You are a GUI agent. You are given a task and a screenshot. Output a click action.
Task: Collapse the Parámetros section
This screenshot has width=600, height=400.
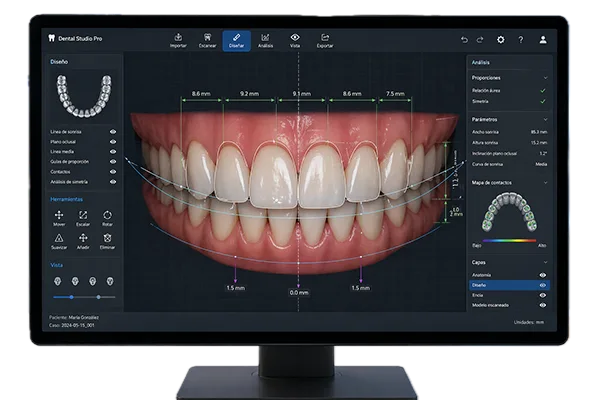546,119
